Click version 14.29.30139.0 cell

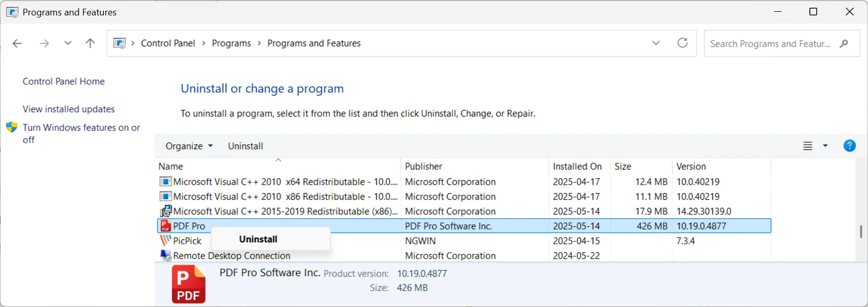coord(704,211)
